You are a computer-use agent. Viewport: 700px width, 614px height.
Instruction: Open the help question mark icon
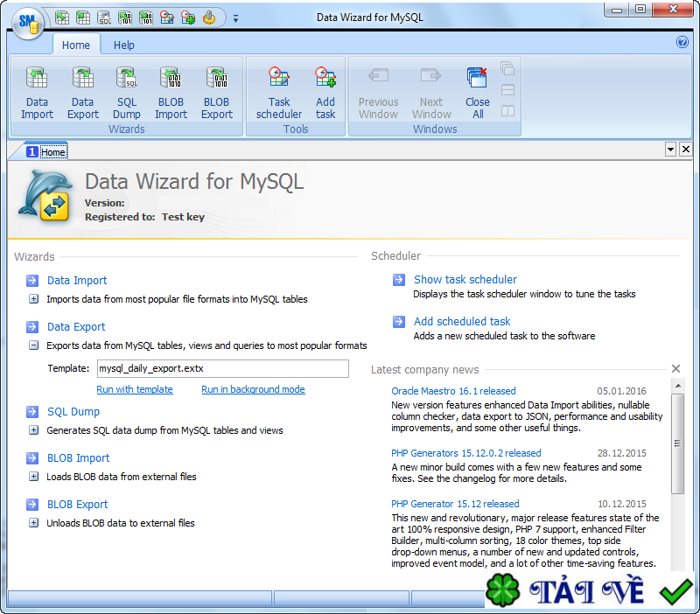682,42
